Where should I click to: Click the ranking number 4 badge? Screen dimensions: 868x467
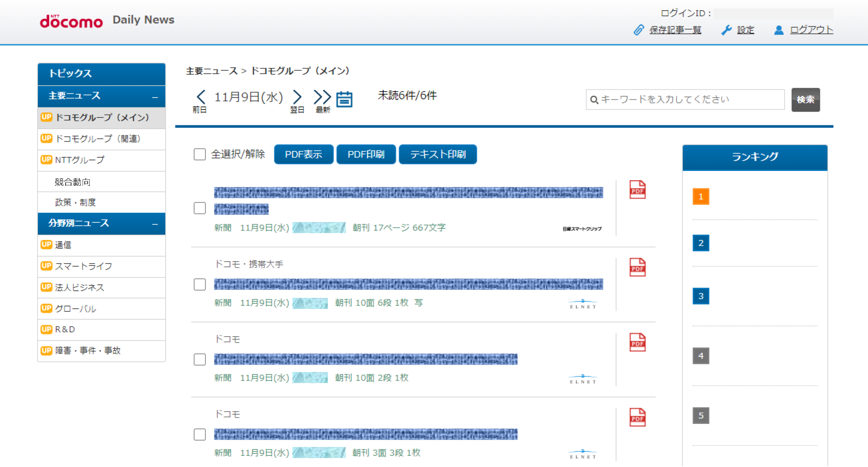pyautogui.click(x=701, y=356)
